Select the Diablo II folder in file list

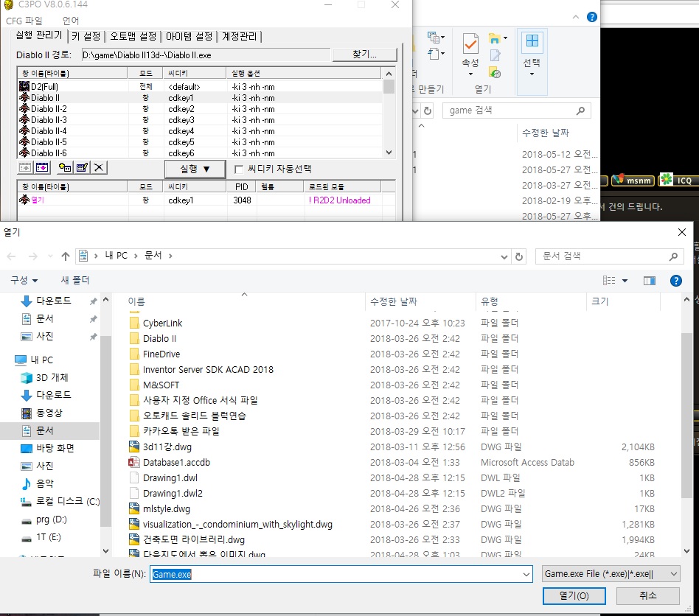(159, 338)
